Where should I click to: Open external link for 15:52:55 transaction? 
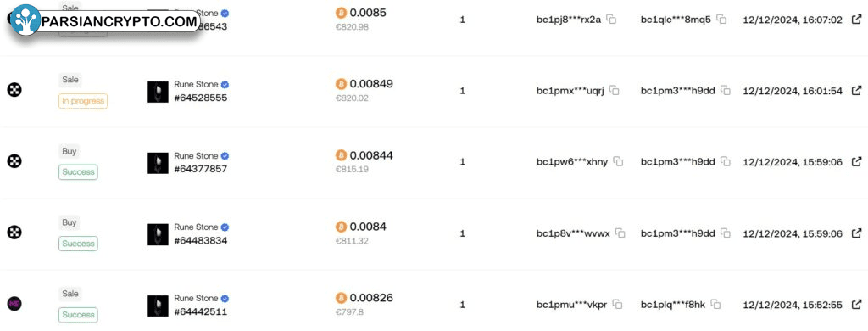856,305
